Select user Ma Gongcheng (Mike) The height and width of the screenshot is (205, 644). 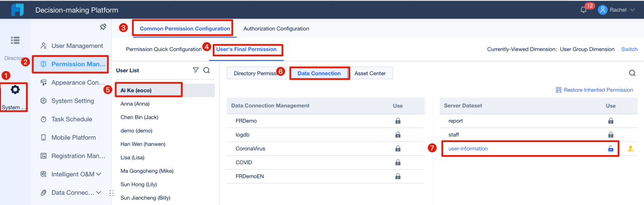tap(165, 171)
